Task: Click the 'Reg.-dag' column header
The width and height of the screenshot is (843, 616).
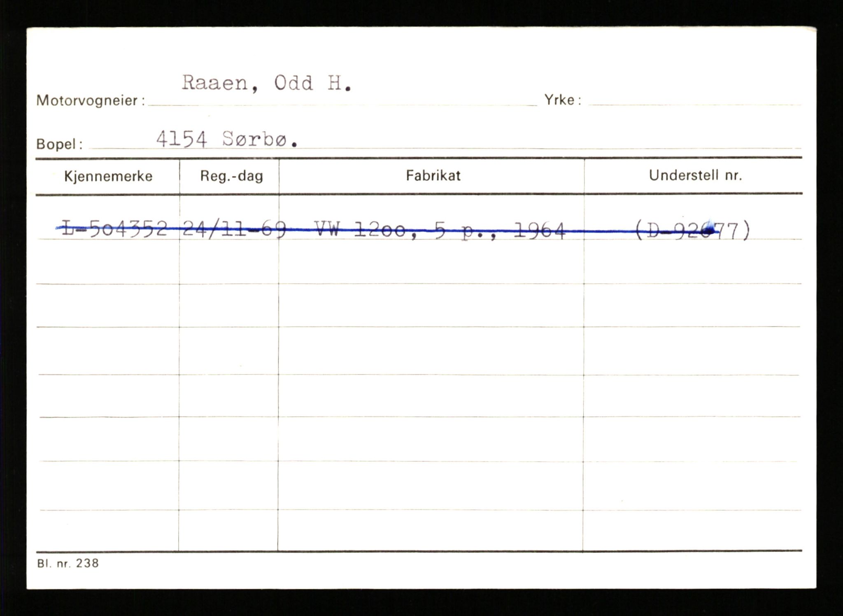Action: tap(231, 177)
